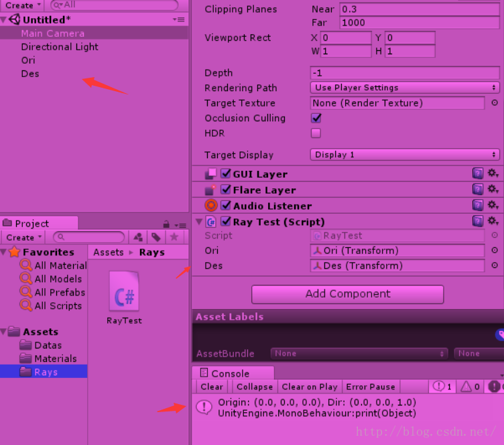Disable GUI Layer component checkbox
Screen dimensions: 504x445
(x=226, y=174)
